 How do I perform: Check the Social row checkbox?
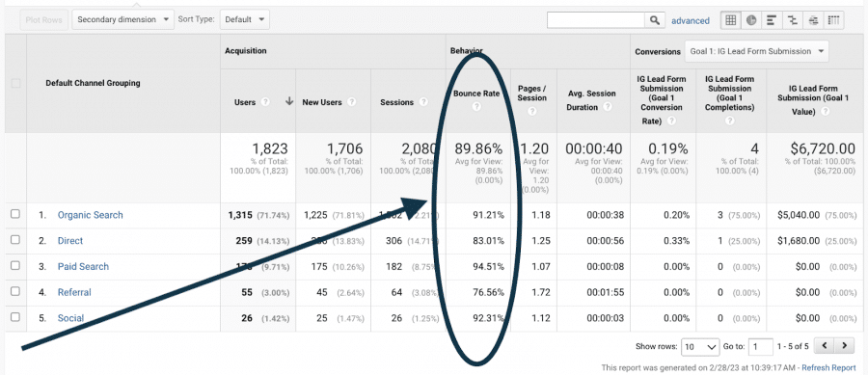[15, 317]
